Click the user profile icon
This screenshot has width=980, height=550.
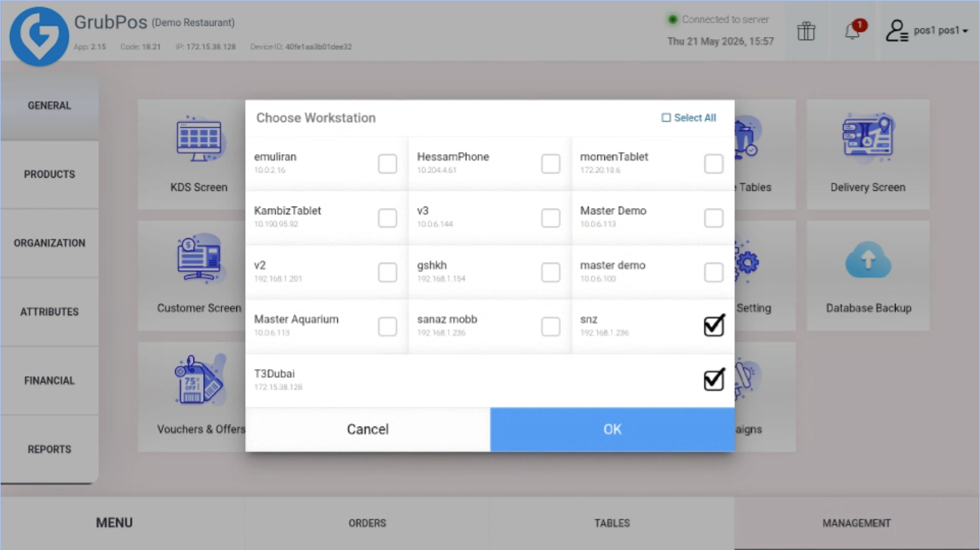[x=897, y=30]
